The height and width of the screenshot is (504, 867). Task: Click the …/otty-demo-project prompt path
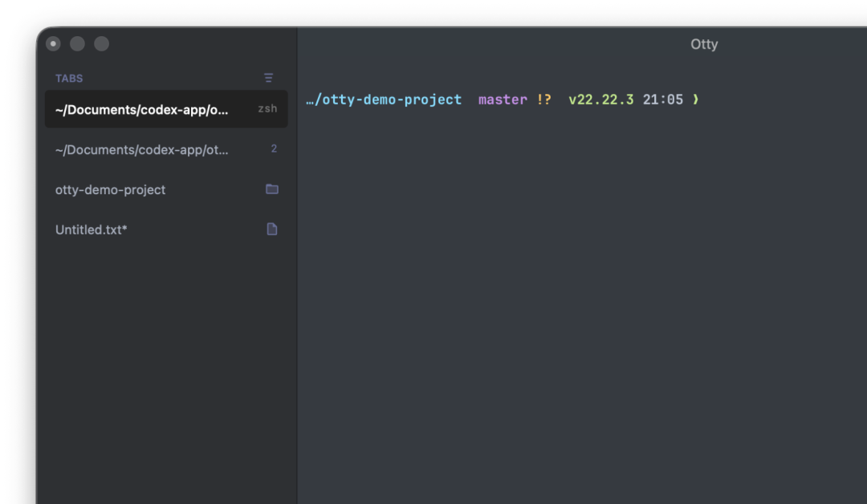click(x=384, y=100)
